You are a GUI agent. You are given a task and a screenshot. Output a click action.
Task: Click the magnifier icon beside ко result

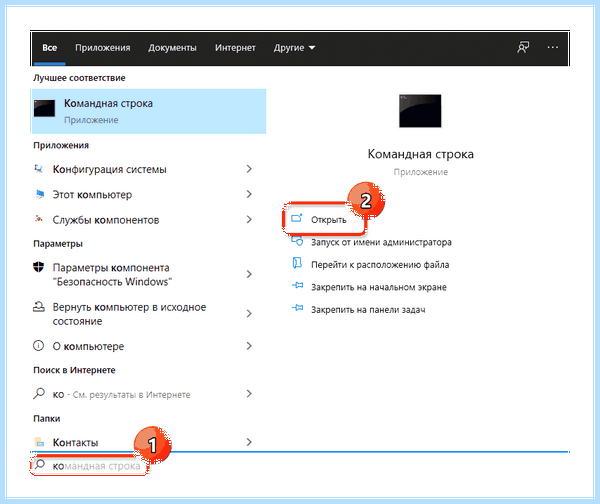[x=39, y=393]
